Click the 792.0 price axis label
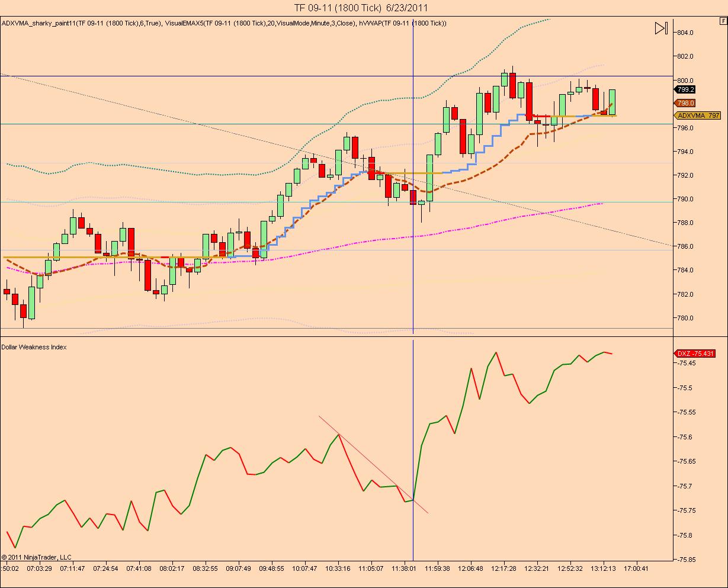Viewport: 728px width, 588px height. pyautogui.click(x=685, y=175)
